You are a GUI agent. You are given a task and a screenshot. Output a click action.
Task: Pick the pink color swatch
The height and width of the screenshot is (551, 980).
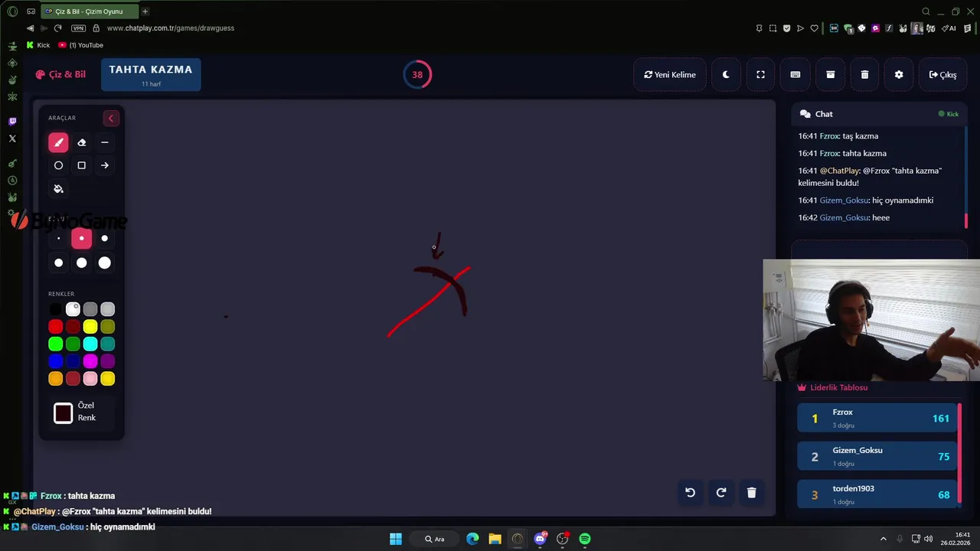pos(90,379)
